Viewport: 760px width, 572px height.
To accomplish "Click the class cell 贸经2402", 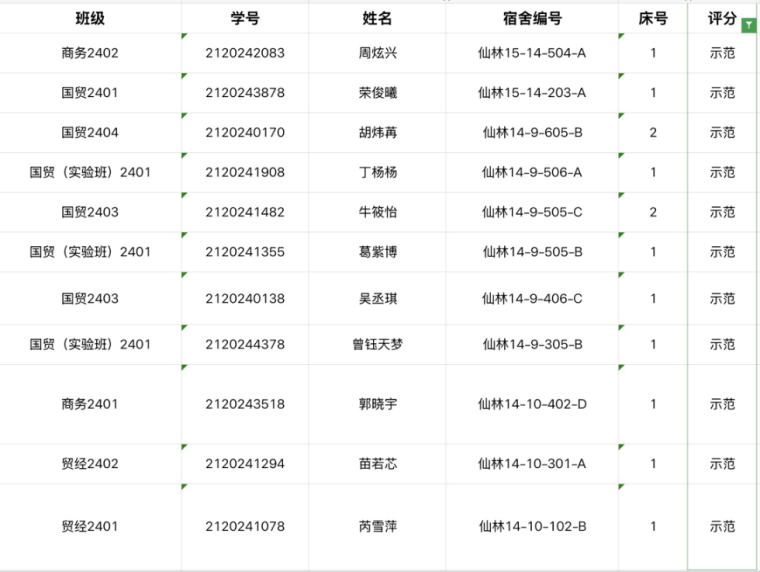I will (90, 464).
